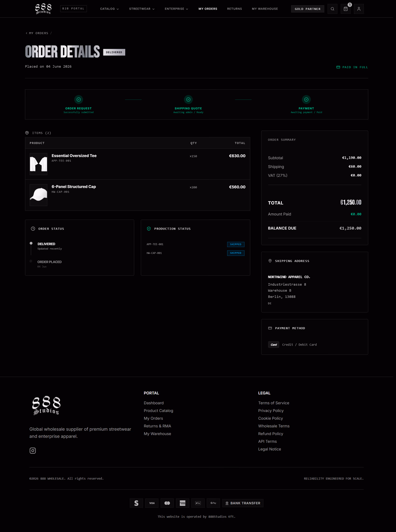The height and width of the screenshot is (532, 396).
Task: Click the B2B Portal badge
Action: tap(73, 9)
